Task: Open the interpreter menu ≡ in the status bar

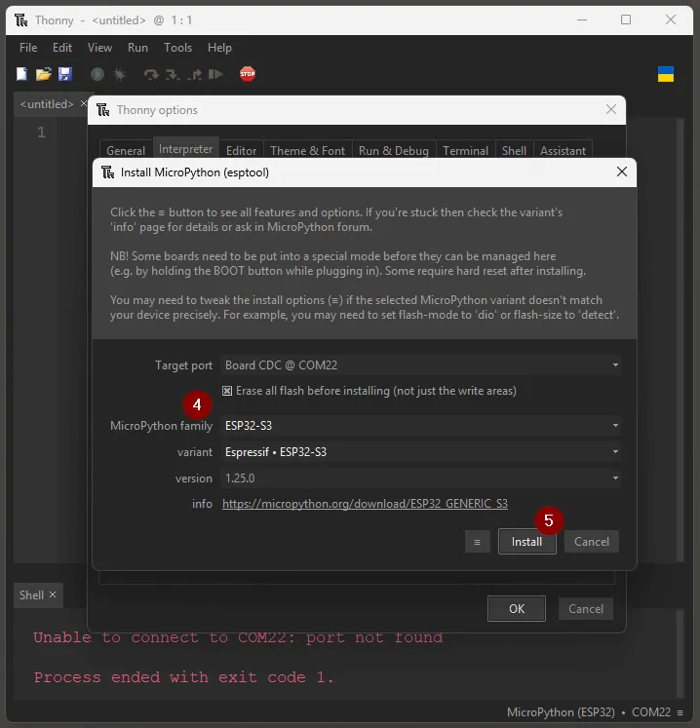Action: pos(681,712)
